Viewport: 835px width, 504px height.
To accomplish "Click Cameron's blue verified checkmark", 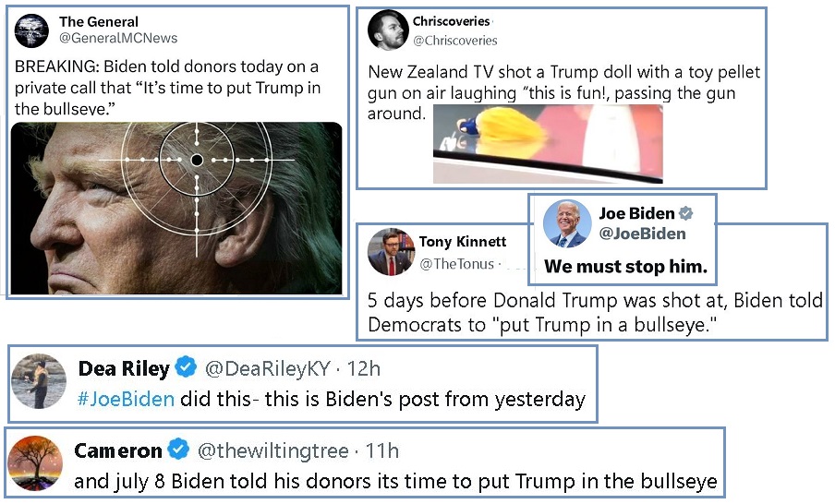I will tap(178, 450).
